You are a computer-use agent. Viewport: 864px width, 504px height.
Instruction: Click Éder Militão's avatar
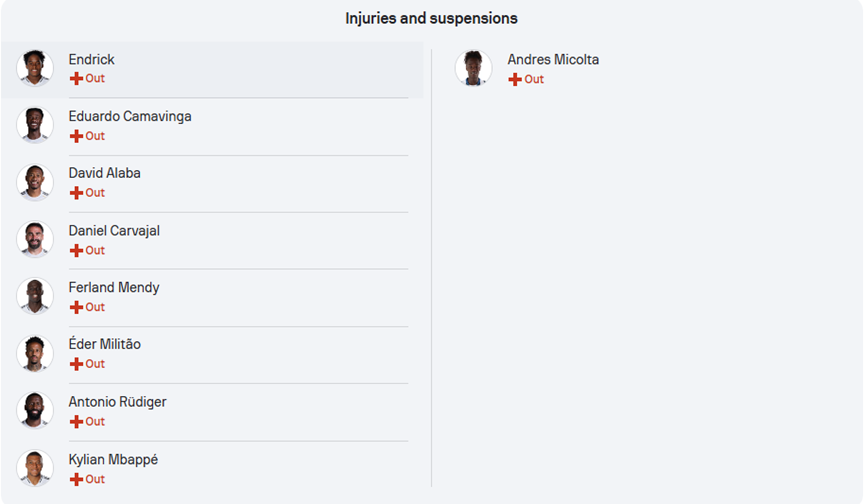pos(35,353)
